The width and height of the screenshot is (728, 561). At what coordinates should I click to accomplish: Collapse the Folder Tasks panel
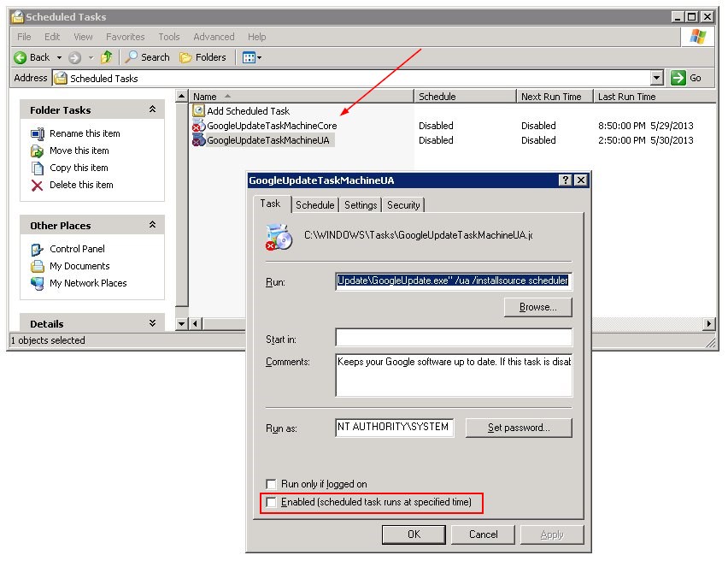tap(152, 109)
